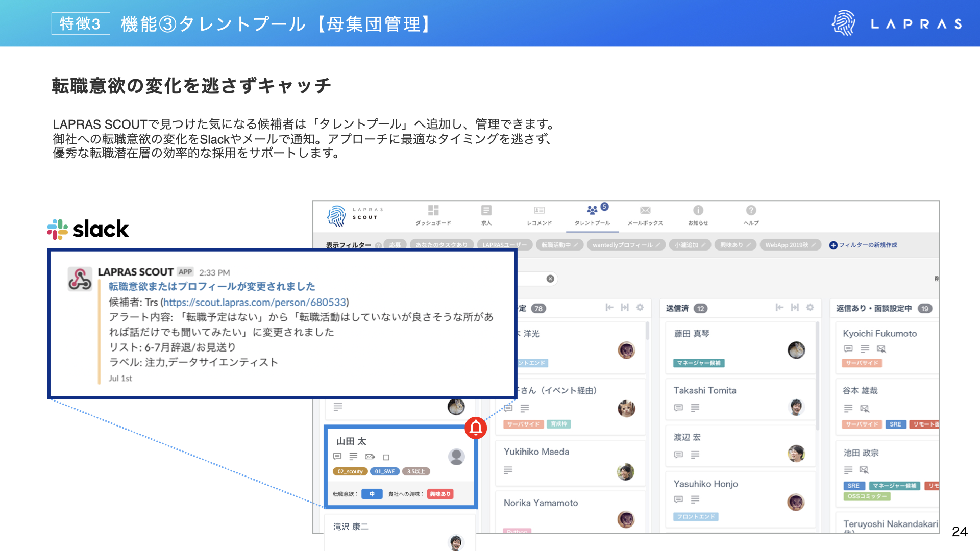Tick the checkbox on 山田 太 card
This screenshot has width=980, height=551.
386,458
